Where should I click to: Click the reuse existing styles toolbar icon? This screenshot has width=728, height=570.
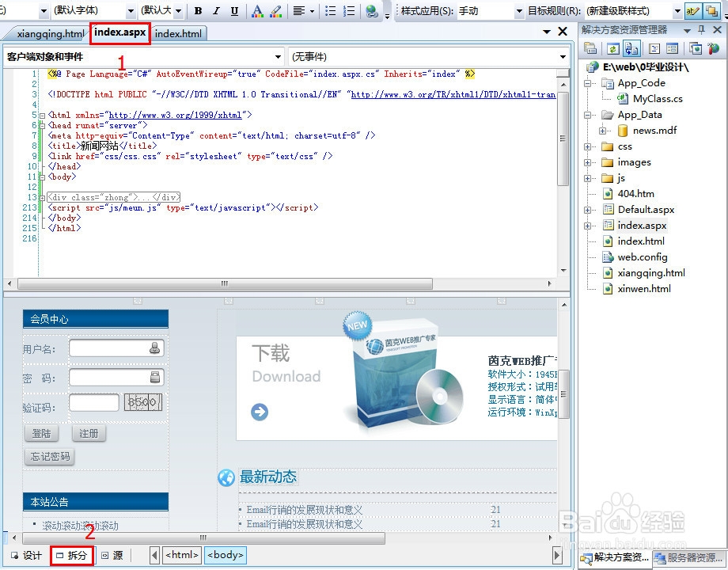pos(711,10)
